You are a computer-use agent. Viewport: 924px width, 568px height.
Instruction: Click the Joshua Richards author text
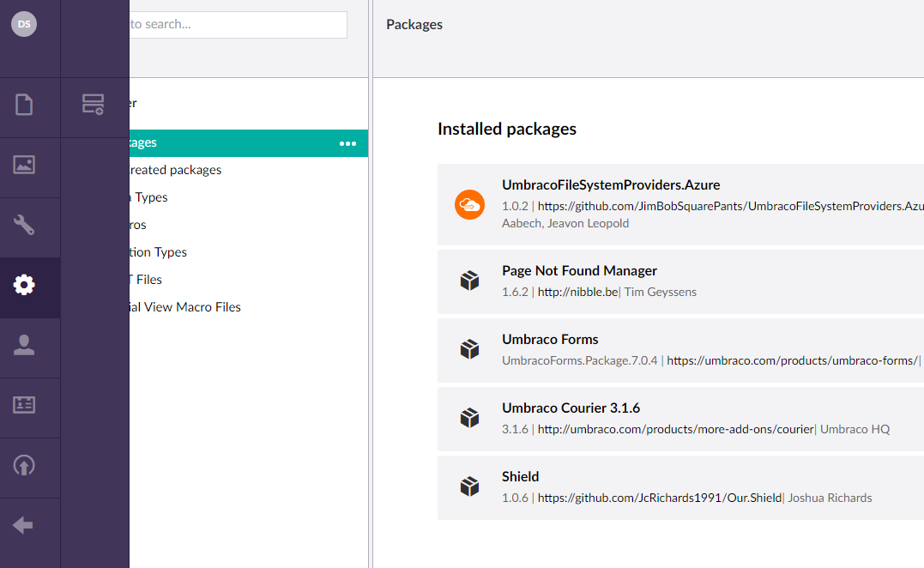pos(830,498)
